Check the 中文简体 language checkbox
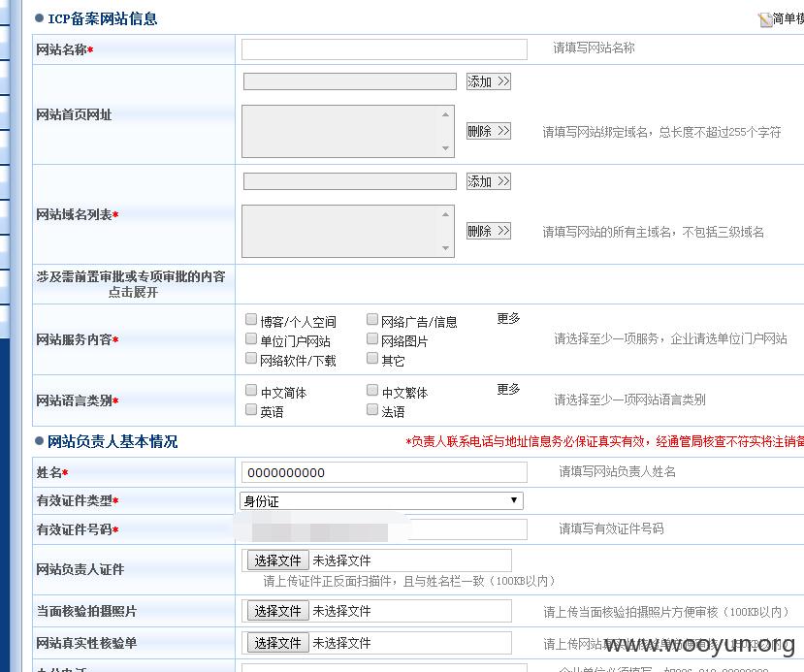Screen dimensions: 804x672 pos(251,390)
